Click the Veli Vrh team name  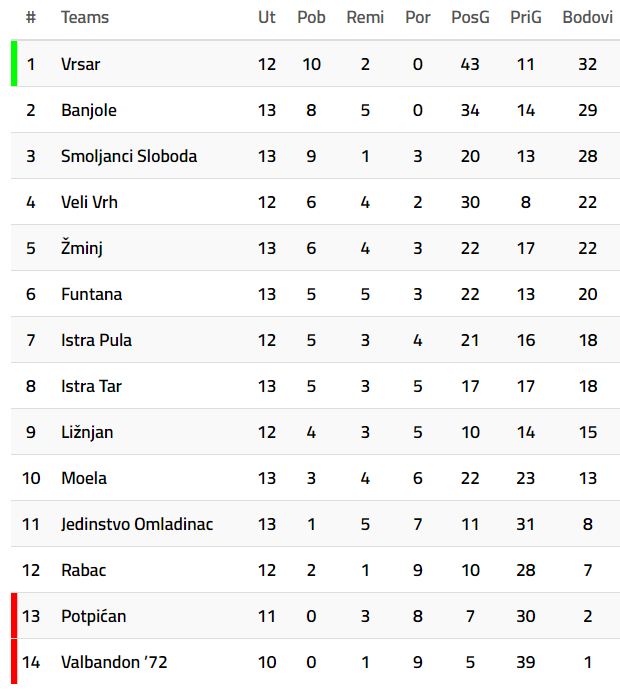89,202
